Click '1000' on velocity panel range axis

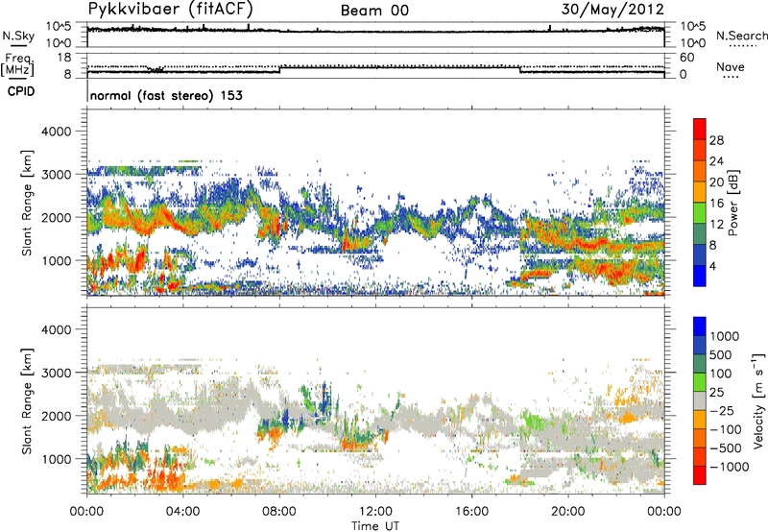pyautogui.click(x=57, y=460)
